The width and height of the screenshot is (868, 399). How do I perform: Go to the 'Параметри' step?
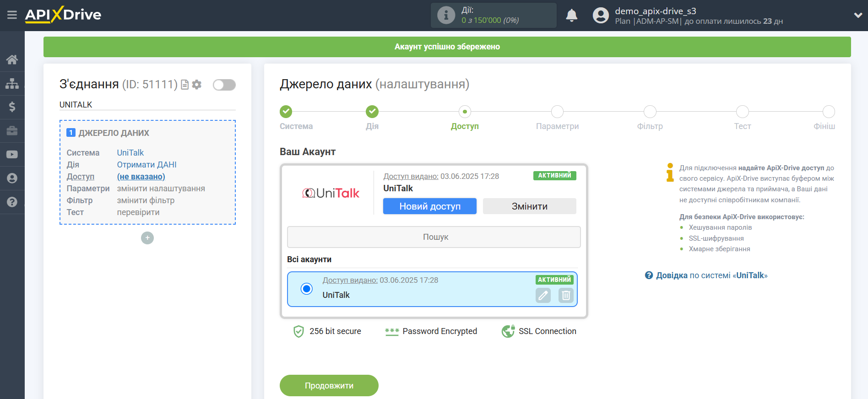[x=557, y=112]
